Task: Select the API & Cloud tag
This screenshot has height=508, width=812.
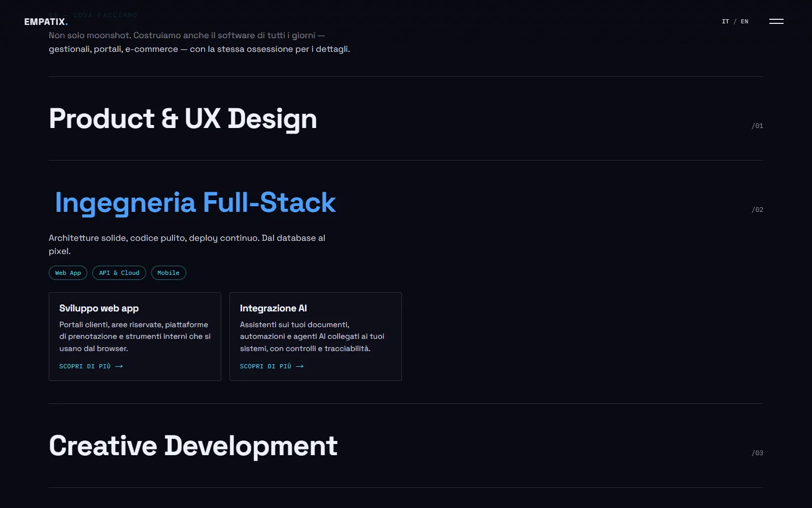Action: coord(119,273)
